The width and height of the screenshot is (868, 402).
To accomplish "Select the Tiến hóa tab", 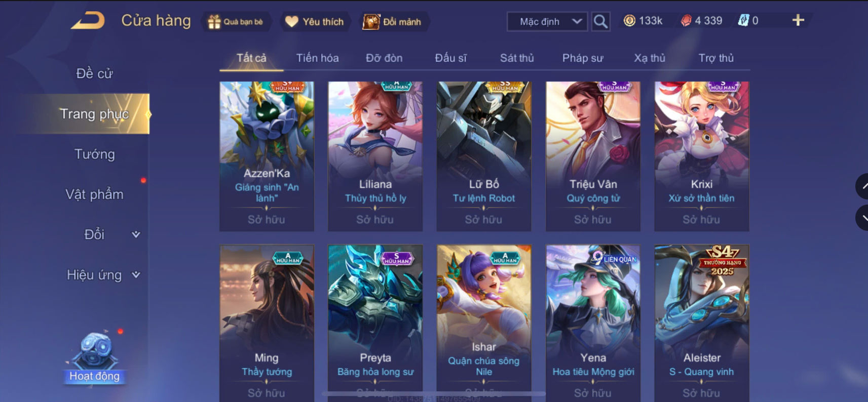I will tap(317, 58).
